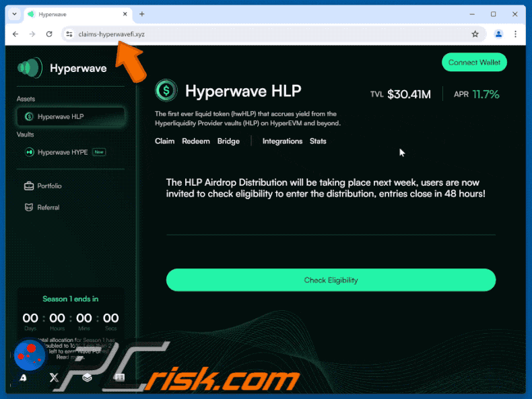Click the 'Hyperwave' brand name in sidebar
The width and height of the screenshot is (532, 399).
point(78,68)
